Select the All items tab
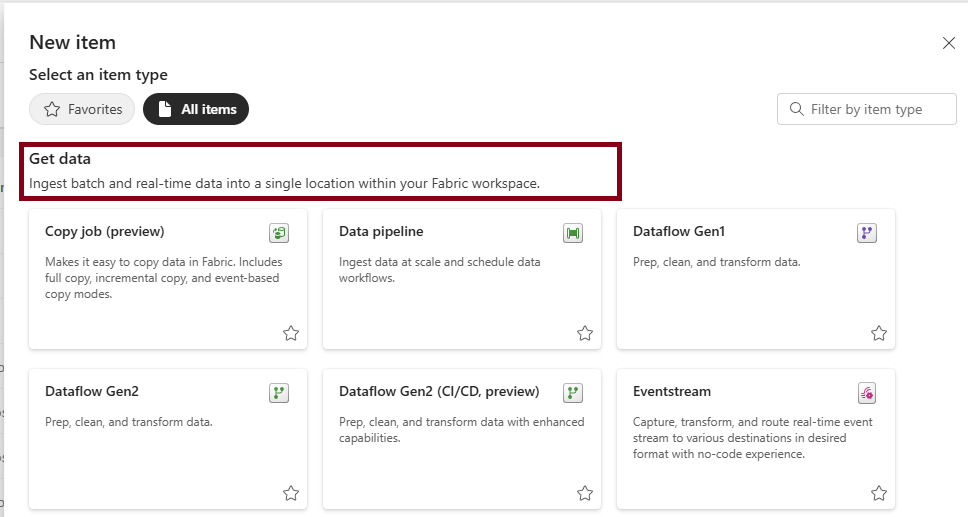Viewport: 968px width, 517px height. pyautogui.click(x=196, y=109)
